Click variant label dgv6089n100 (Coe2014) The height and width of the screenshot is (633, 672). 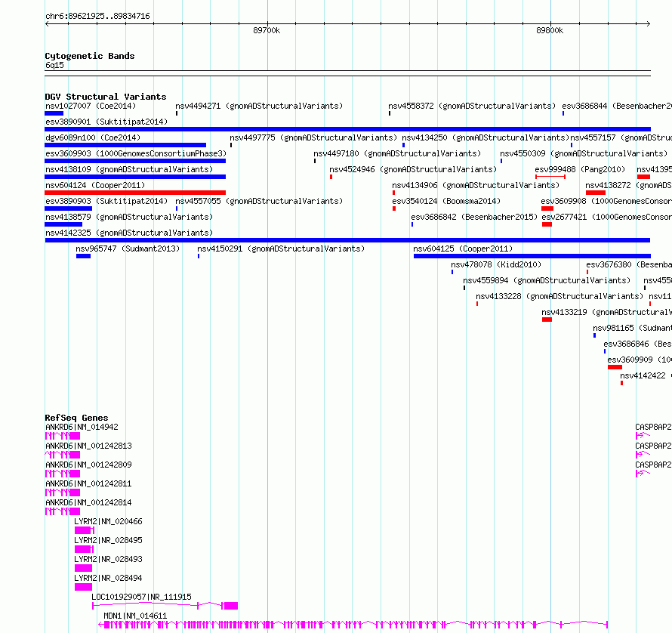coord(93,137)
